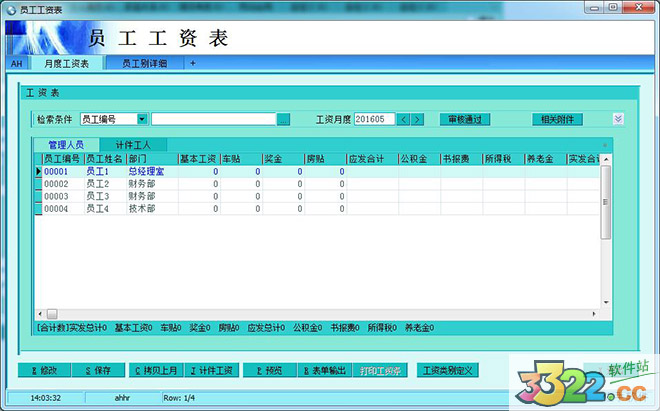
Task: Open the 工资类别定义 button
Action: (x=447, y=370)
